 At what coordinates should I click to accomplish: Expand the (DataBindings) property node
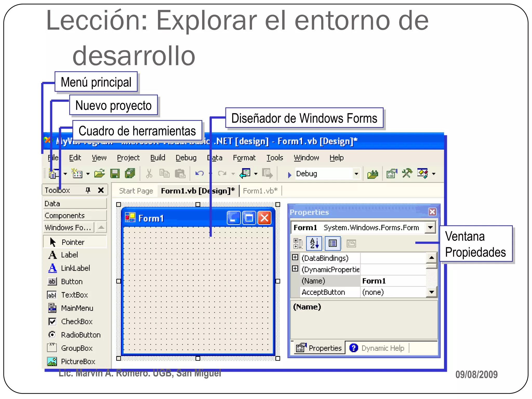[x=295, y=257]
